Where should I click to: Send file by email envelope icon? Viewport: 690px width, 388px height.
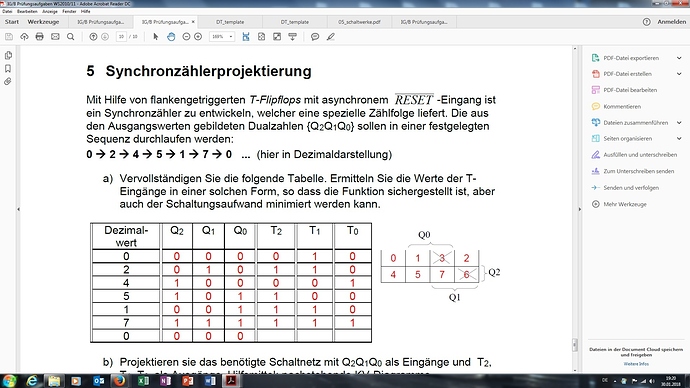(x=55, y=37)
